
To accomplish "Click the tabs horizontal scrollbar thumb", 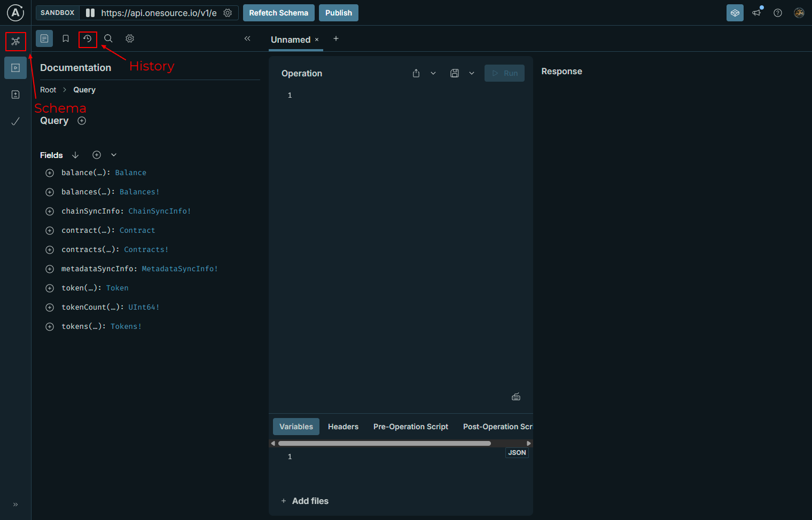I will 384,443.
